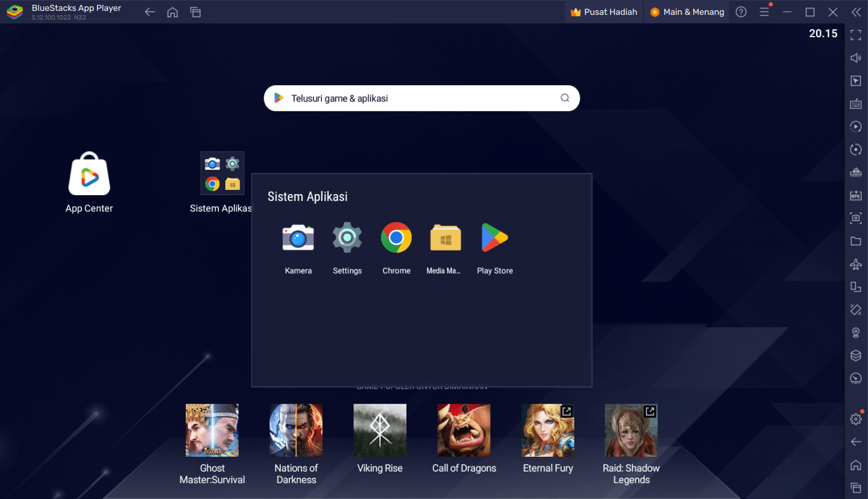The height and width of the screenshot is (499, 868).
Task: Click the BlueStacks logo in the title bar
Action: tap(15, 12)
